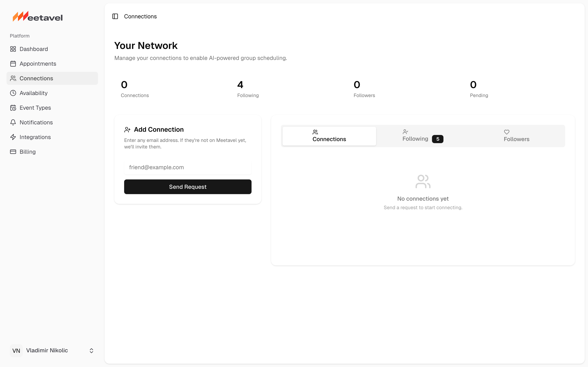Click the Meetavel logo
Viewport: 588px width, 367px height.
(x=38, y=17)
